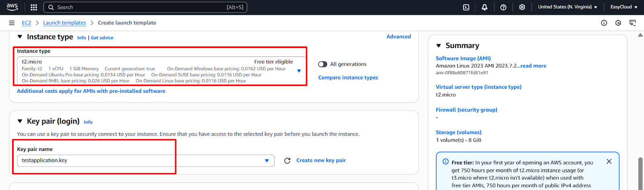
Task: Launch CloudShell from the top bar
Action: point(466,7)
